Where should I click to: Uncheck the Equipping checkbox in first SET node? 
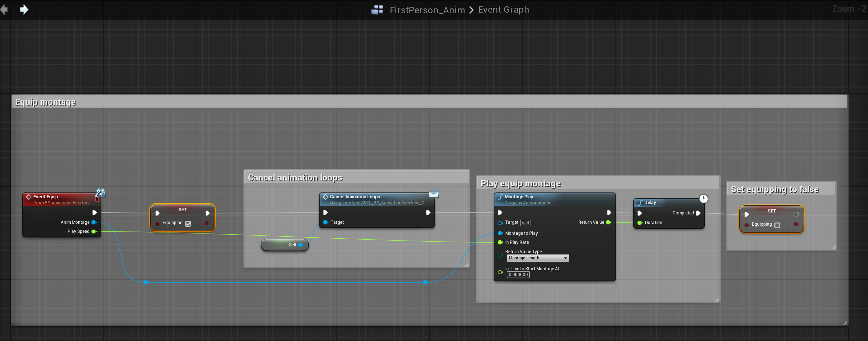[188, 223]
